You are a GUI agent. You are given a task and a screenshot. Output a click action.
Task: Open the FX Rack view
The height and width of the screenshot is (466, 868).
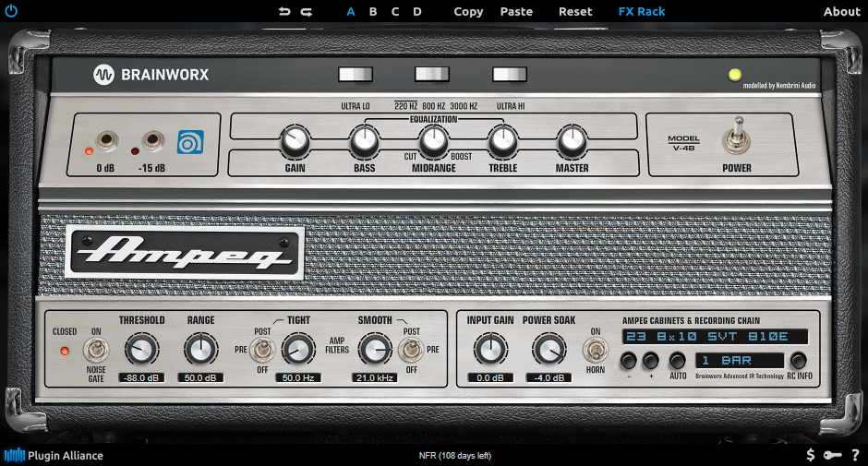point(642,12)
